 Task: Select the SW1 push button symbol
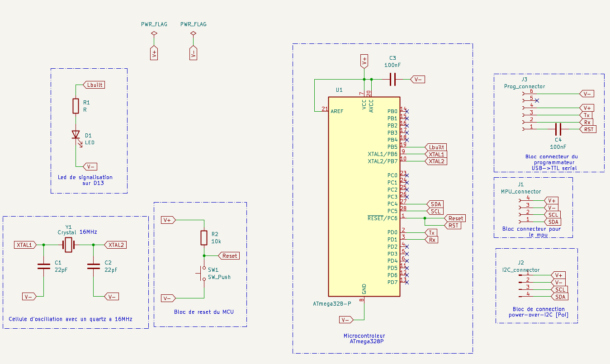(202, 274)
